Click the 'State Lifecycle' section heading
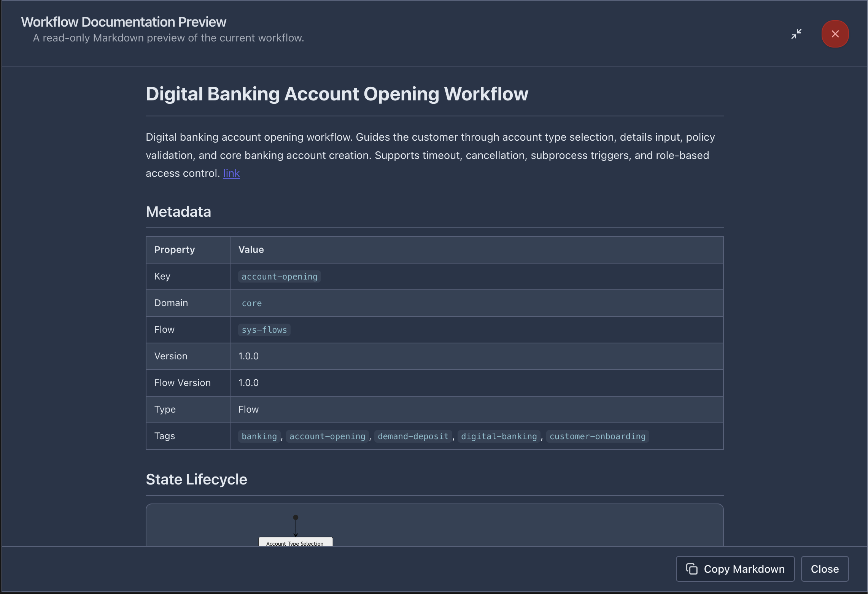This screenshot has width=868, height=594. [197, 480]
